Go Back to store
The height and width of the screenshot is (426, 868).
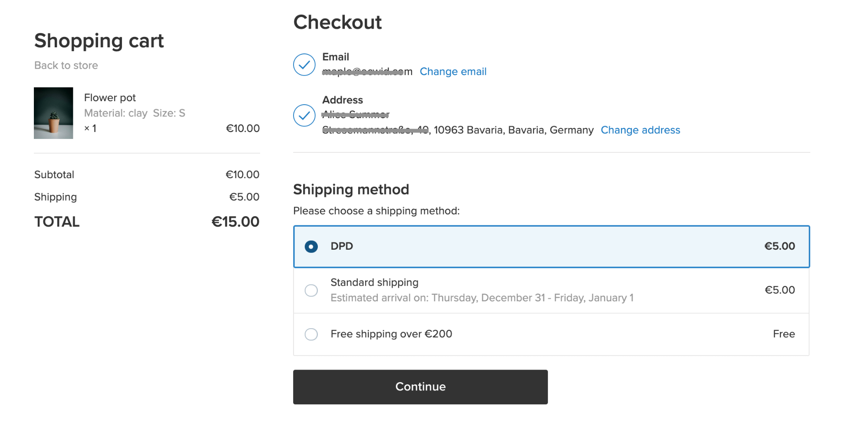(66, 66)
